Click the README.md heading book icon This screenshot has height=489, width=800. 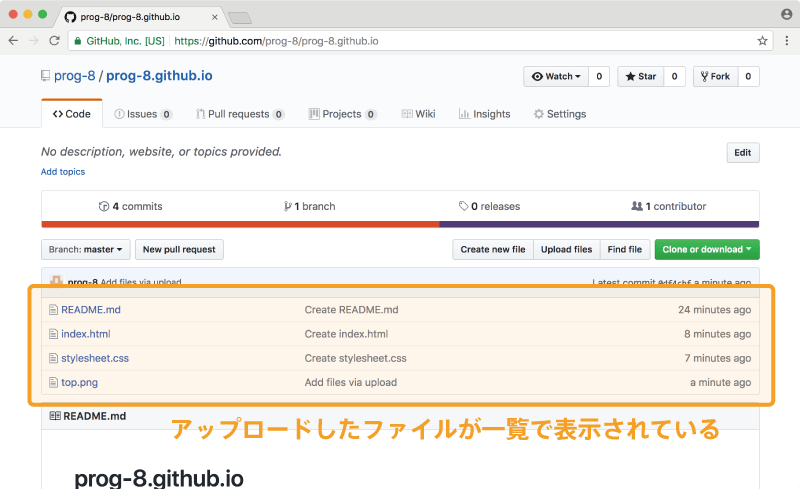(x=55, y=416)
